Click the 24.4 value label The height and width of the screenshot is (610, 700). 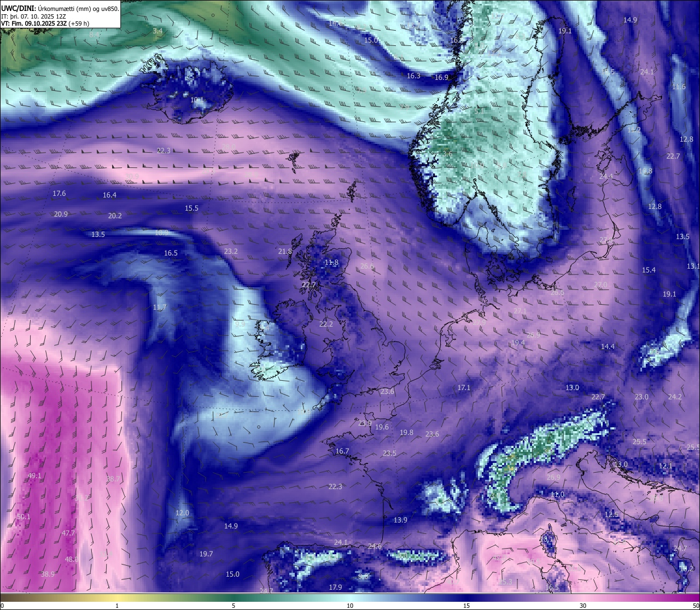[606, 177]
